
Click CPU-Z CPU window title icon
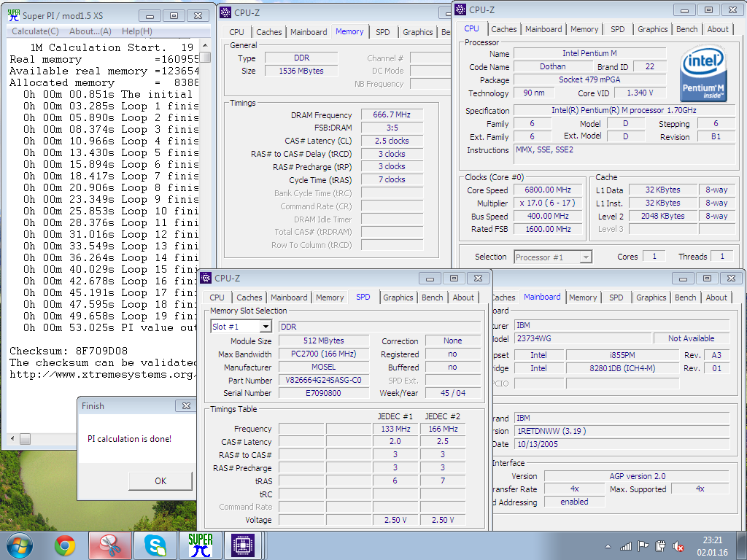coord(460,9)
